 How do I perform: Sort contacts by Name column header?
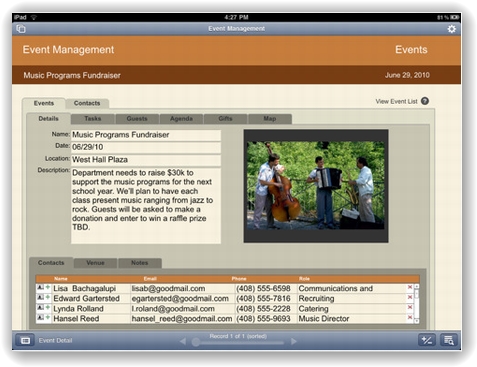pyautogui.click(x=61, y=279)
